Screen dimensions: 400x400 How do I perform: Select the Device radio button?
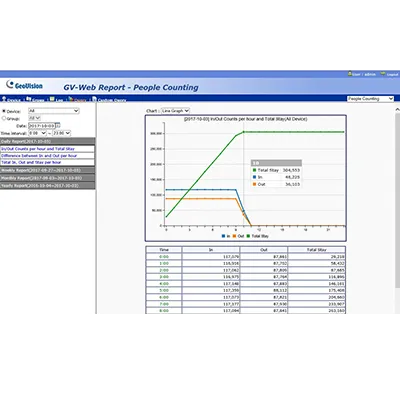(4, 111)
